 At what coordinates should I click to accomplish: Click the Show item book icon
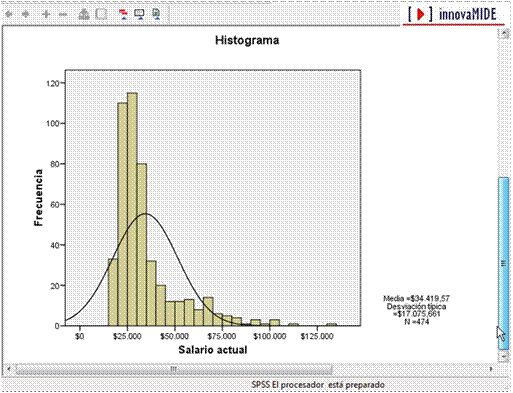84,14
